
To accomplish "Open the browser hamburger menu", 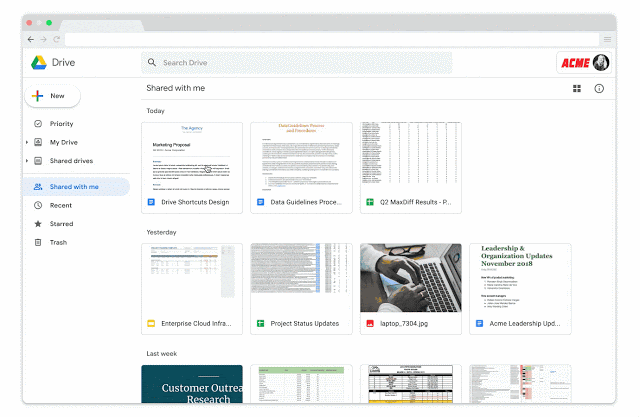I will [x=607, y=39].
